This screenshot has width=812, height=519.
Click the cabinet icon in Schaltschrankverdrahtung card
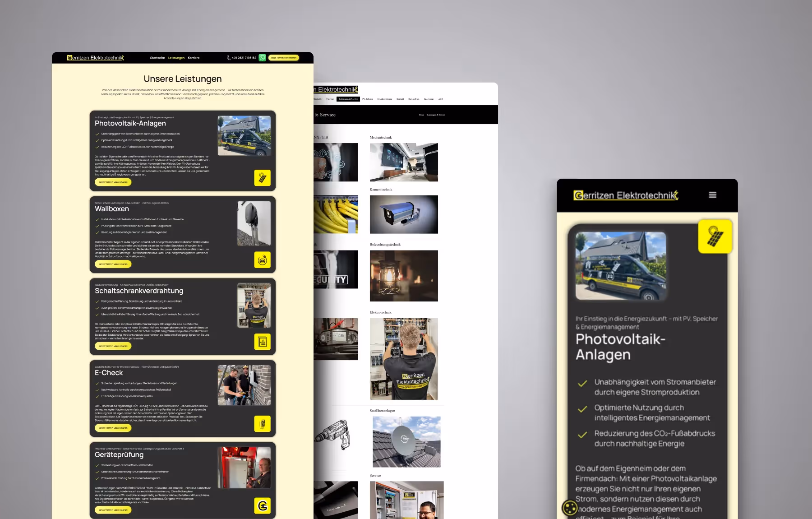(x=262, y=342)
